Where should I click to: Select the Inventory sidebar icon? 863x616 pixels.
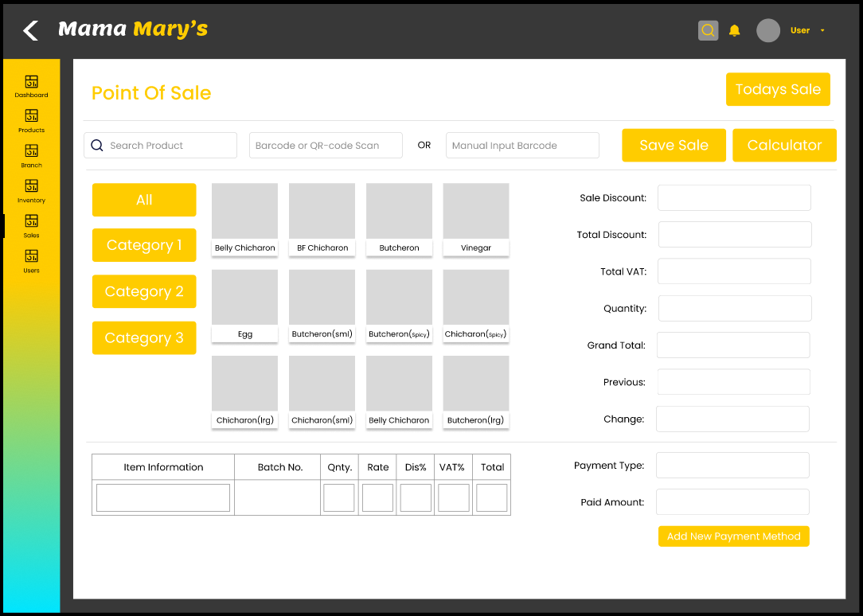click(x=31, y=187)
